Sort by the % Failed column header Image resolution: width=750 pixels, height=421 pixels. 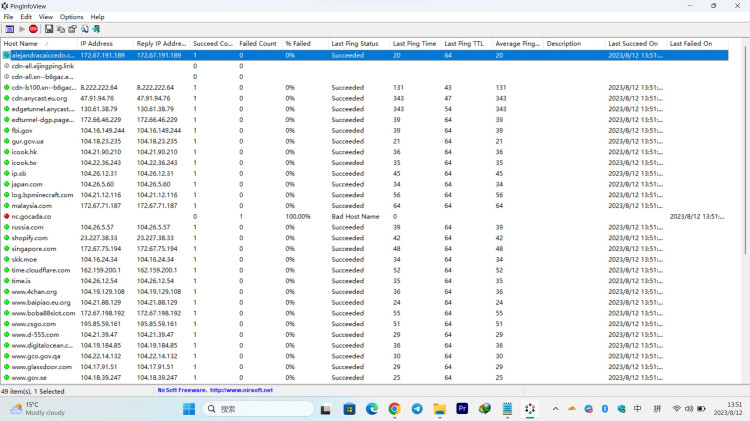[305, 44]
